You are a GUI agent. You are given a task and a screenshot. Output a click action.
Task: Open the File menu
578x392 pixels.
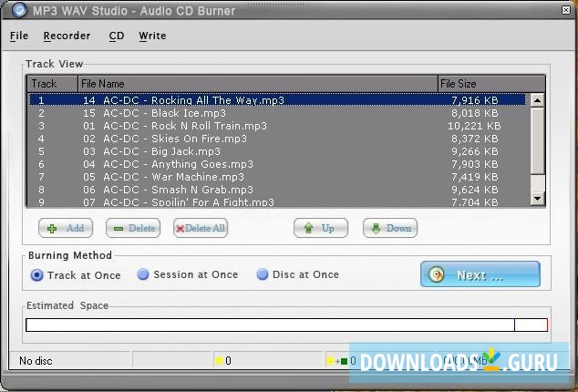tap(19, 36)
